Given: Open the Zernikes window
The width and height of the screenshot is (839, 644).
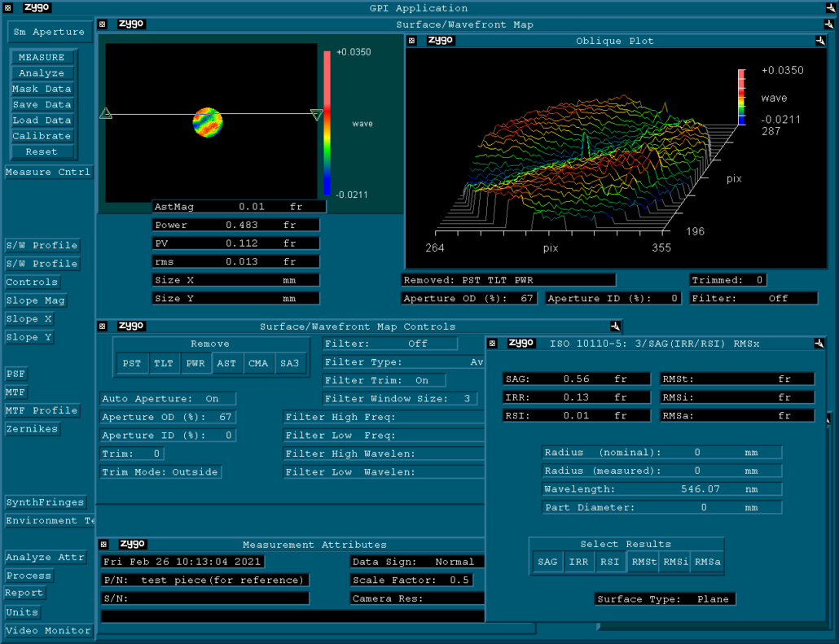Looking at the screenshot, I should pyautogui.click(x=32, y=428).
